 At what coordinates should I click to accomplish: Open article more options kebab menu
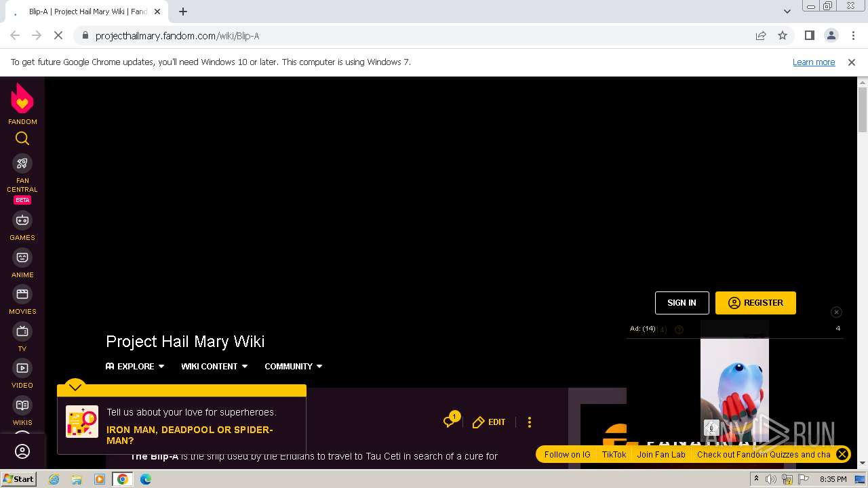530,422
